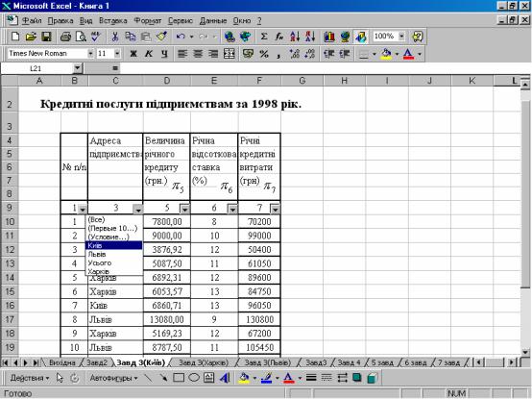Increase decimal places
532x399 pixels.
point(295,54)
